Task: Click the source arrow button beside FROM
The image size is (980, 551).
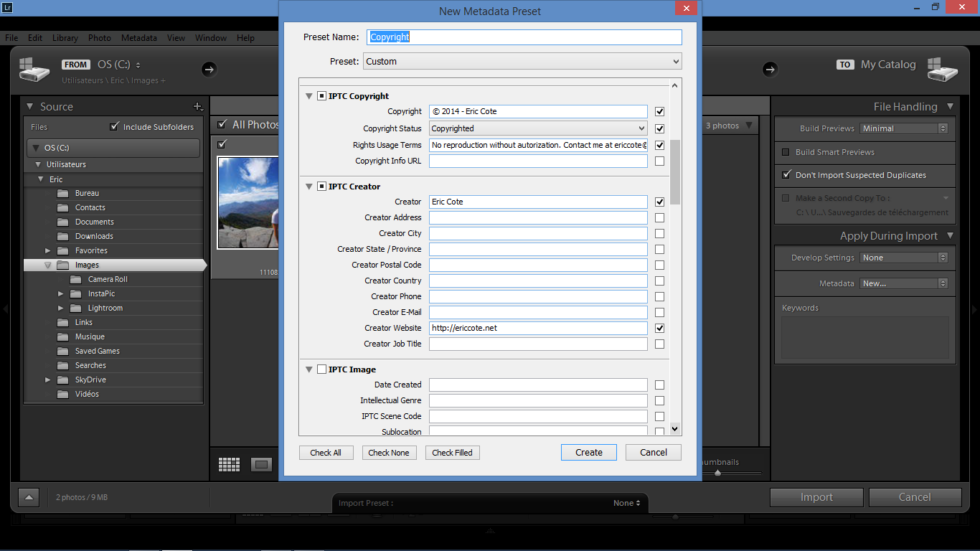Action: tap(209, 69)
